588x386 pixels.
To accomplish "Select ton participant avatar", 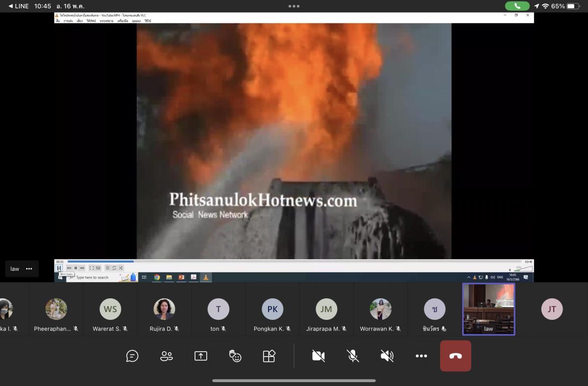I will [218, 309].
